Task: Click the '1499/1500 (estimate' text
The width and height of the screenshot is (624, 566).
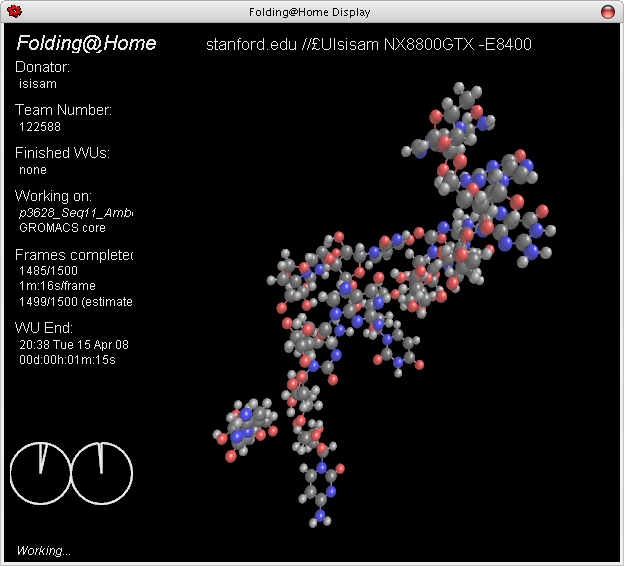Action: pos(76,302)
